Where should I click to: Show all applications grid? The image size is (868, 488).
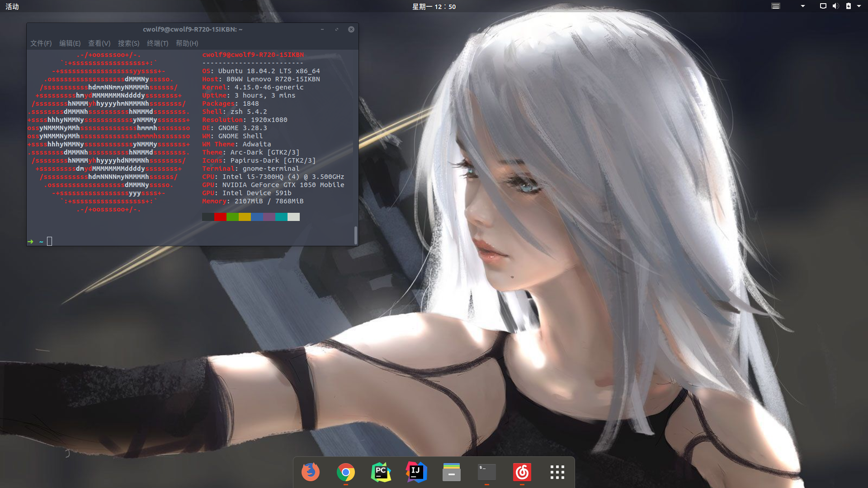coord(557,472)
